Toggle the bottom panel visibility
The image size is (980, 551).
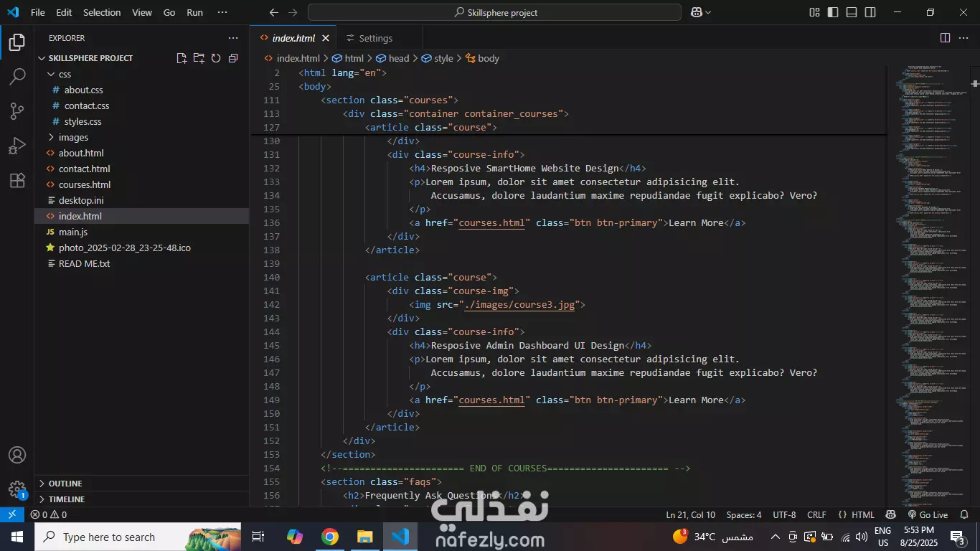click(852, 12)
